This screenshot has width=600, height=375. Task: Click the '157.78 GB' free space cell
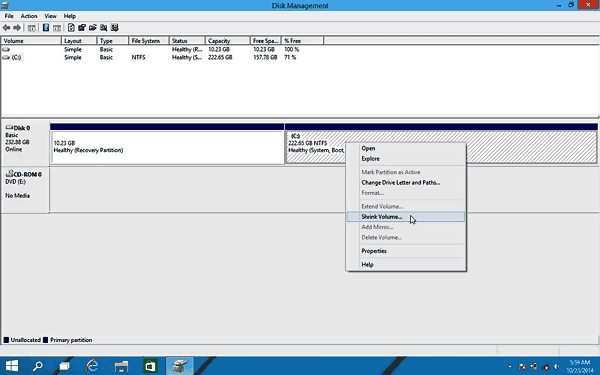[x=265, y=57]
